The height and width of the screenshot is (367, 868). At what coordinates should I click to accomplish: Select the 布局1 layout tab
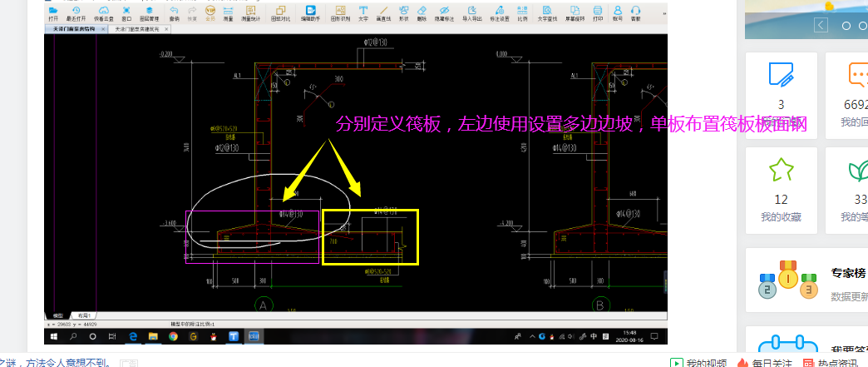pyautogui.click(x=82, y=315)
